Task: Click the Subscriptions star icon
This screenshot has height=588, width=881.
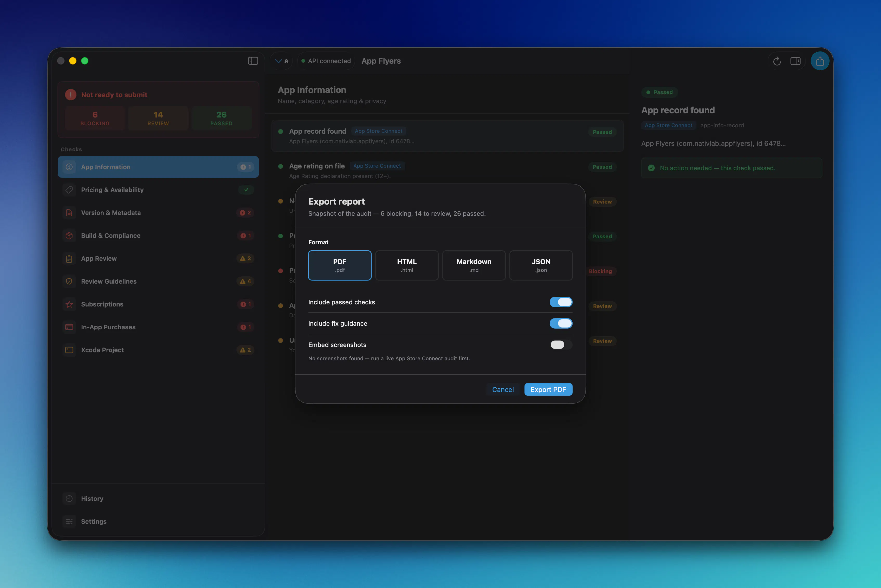Action: click(69, 304)
